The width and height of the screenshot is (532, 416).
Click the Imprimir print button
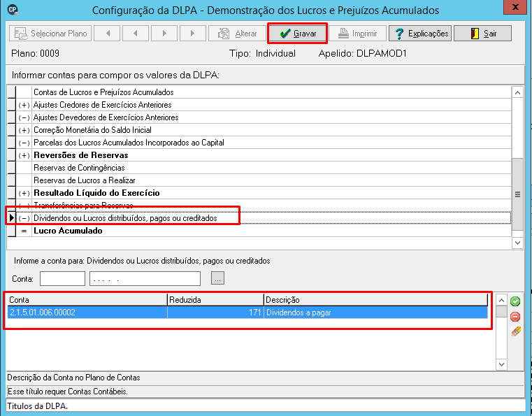[x=358, y=34]
